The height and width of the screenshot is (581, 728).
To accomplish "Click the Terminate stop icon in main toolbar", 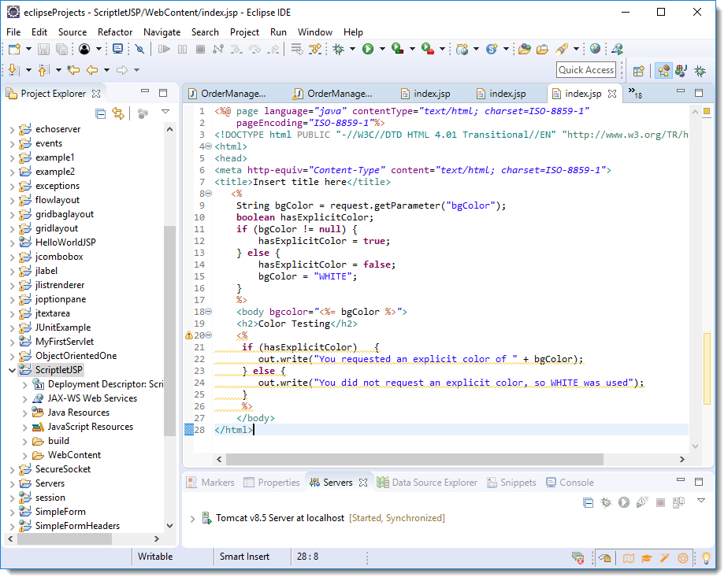I will [201, 49].
